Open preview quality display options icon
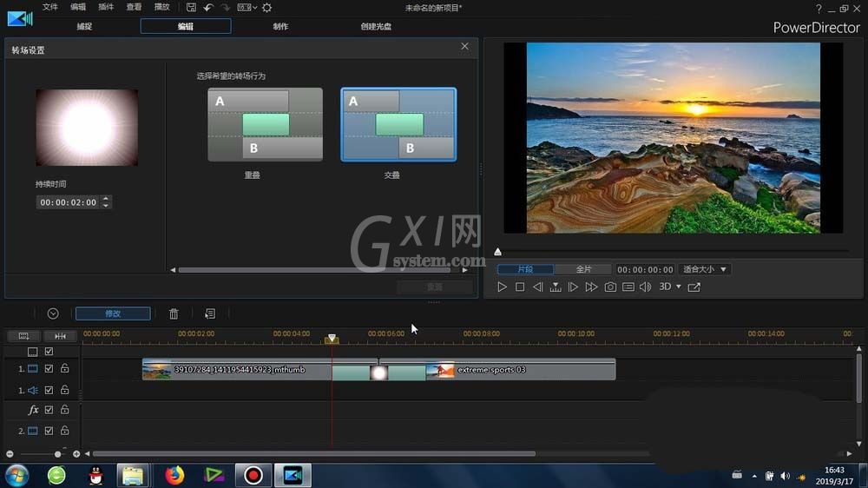The height and width of the screenshot is (488, 868). 628,287
